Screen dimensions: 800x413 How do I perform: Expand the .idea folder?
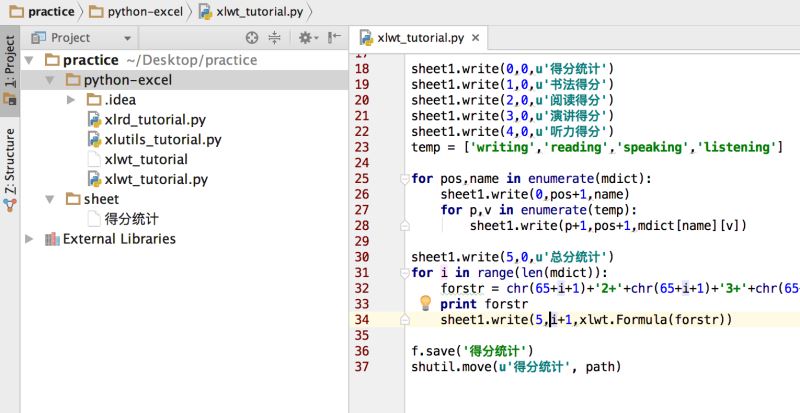71,100
